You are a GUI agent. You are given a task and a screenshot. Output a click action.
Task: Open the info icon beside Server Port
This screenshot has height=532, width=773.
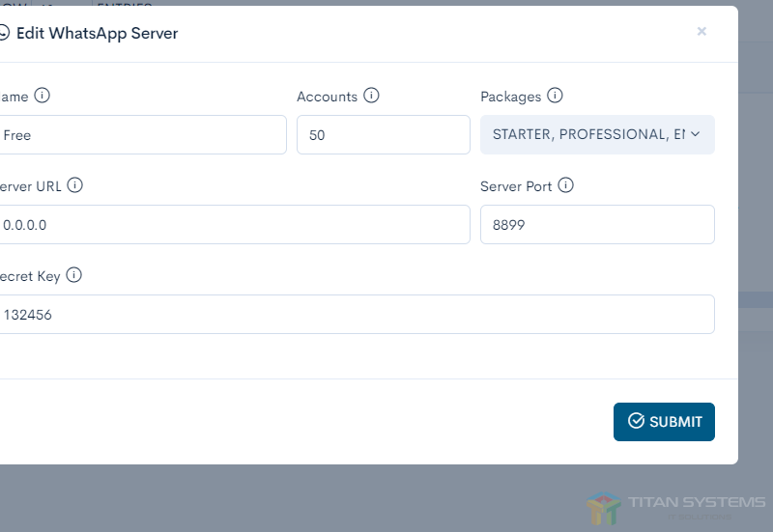566,185
